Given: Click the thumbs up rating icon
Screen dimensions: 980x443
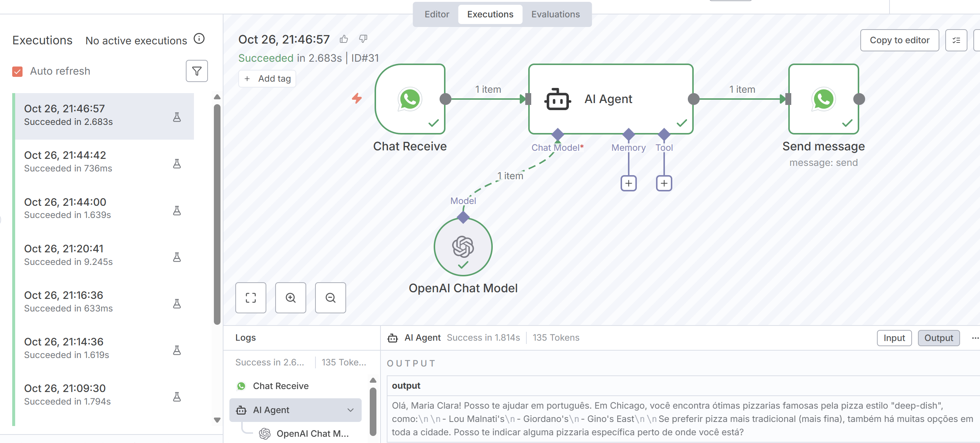Looking at the screenshot, I should (x=344, y=39).
